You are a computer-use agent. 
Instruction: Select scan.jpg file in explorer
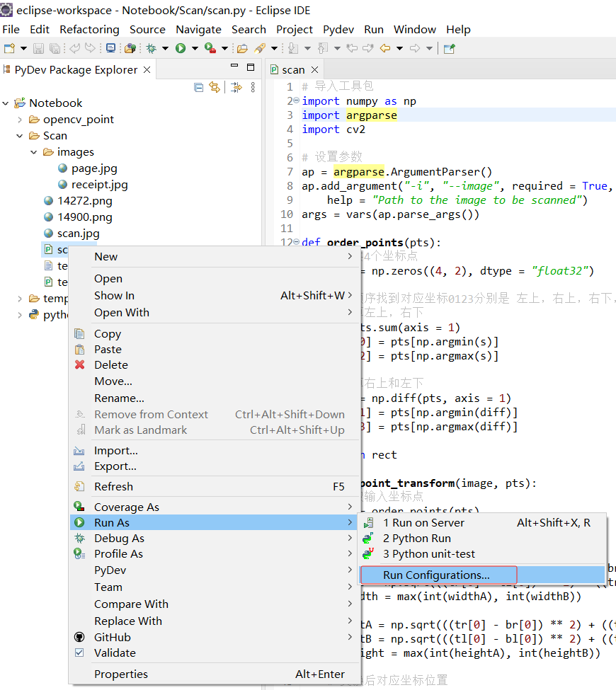79,234
